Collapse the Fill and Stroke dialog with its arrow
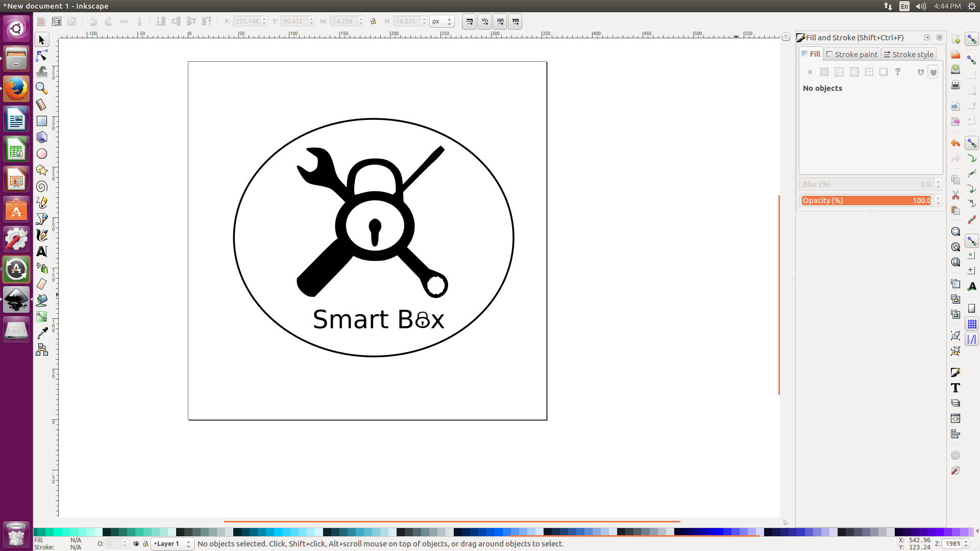 tap(926, 38)
